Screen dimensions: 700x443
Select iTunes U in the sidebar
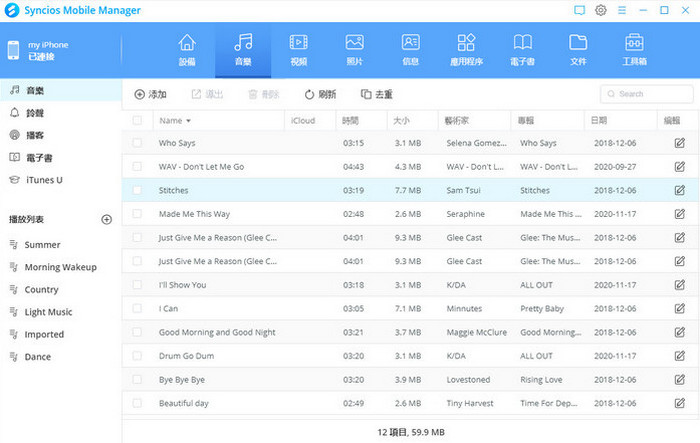pyautogui.click(x=61, y=180)
